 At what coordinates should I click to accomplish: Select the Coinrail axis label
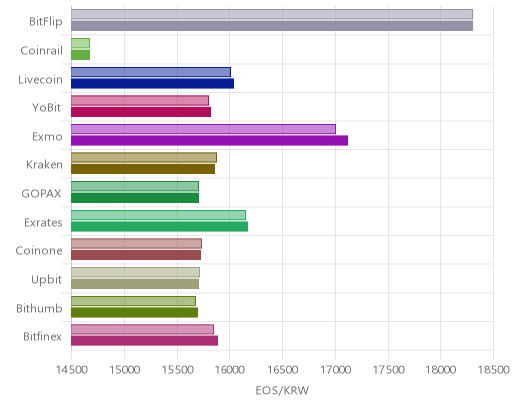point(41,51)
